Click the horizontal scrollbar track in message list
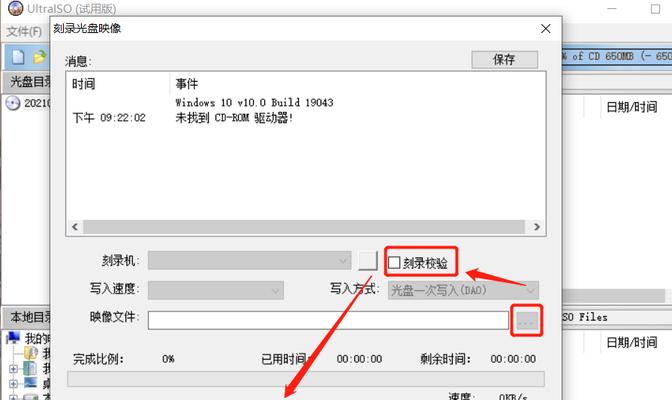This screenshot has height=400, width=672. click(x=304, y=227)
